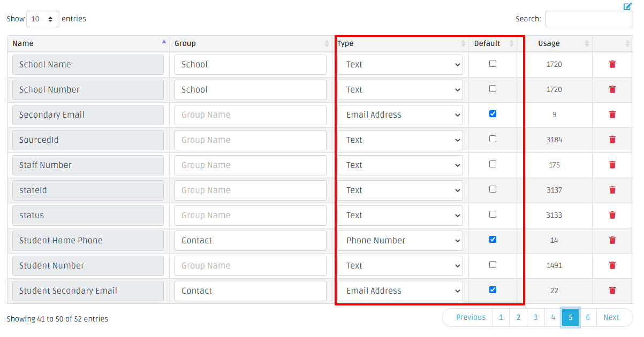Viewport: 644px width, 337px height.
Task: Toggle Default checkbox for Student Number
Action: coord(493,264)
